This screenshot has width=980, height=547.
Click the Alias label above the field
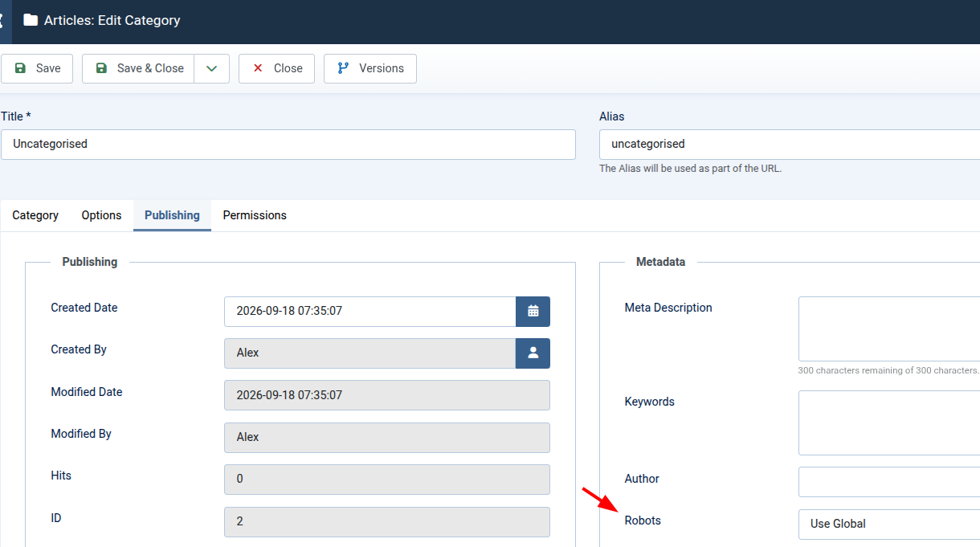coord(611,116)
